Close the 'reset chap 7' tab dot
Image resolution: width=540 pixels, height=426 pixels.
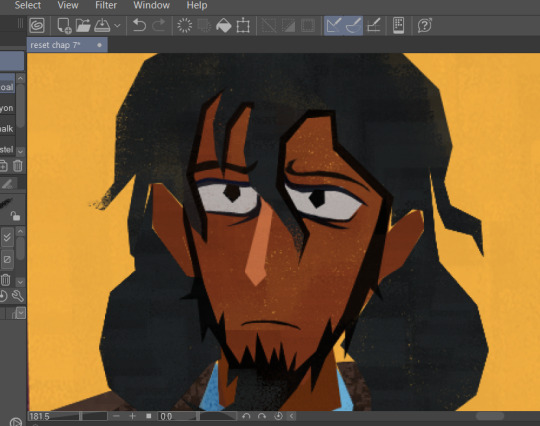100,45
